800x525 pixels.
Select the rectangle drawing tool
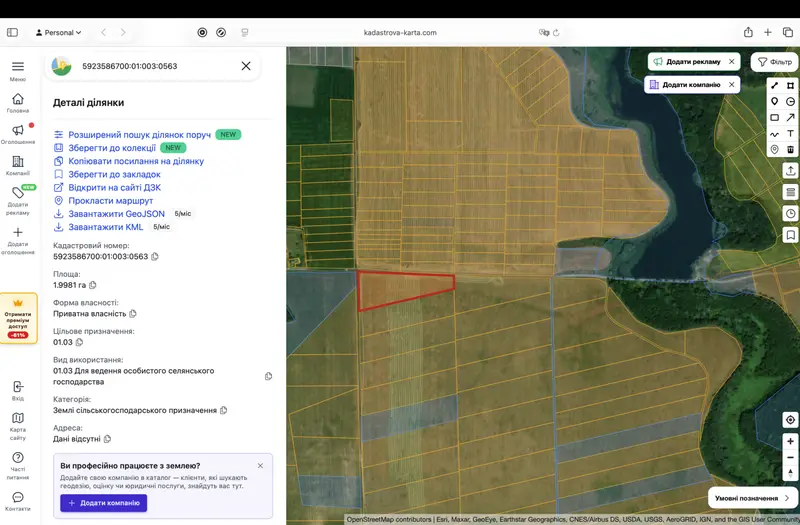point(774,117)
